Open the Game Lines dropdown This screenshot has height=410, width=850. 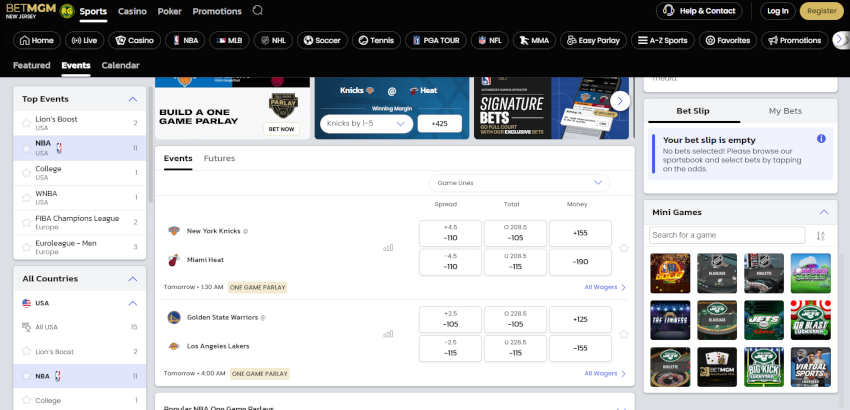pos(519,183)
